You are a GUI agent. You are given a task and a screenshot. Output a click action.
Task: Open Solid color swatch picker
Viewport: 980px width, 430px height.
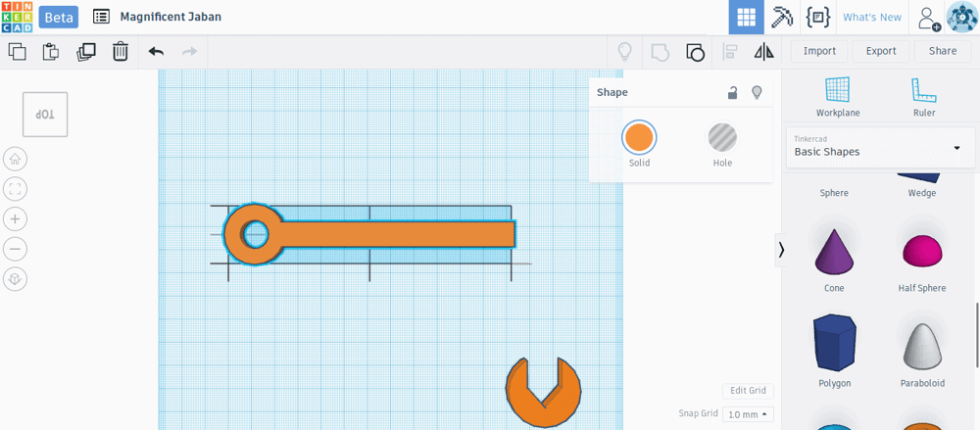coord(639,137)
